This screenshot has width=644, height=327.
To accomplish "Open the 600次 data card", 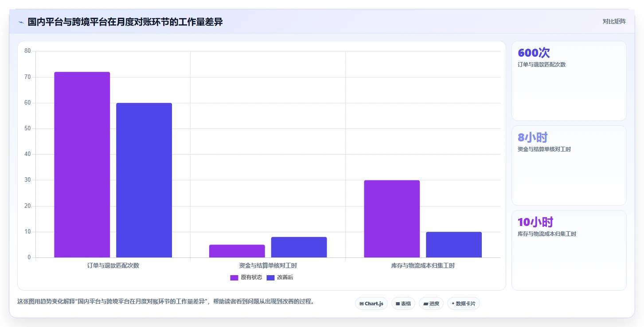I will tap(569, 81).
